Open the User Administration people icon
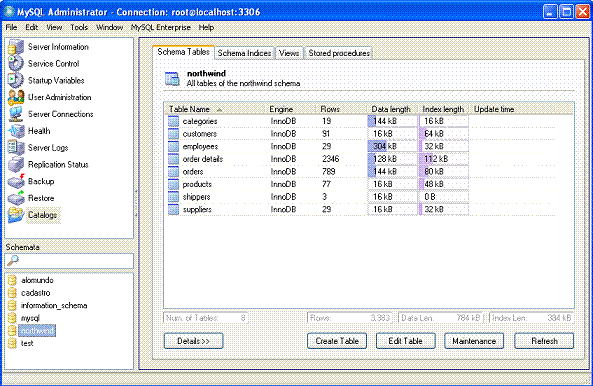 point(16,97)
